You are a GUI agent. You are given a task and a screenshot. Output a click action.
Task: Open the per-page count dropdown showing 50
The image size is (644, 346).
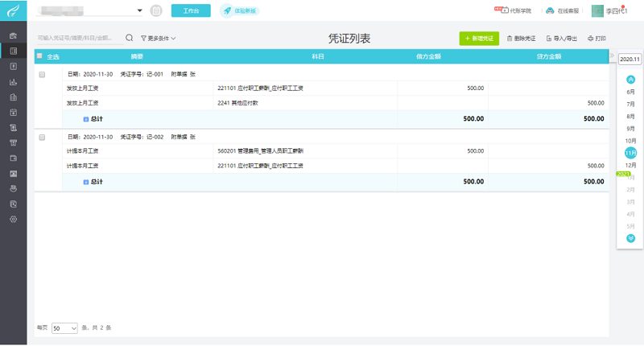(x=64, y=328)
